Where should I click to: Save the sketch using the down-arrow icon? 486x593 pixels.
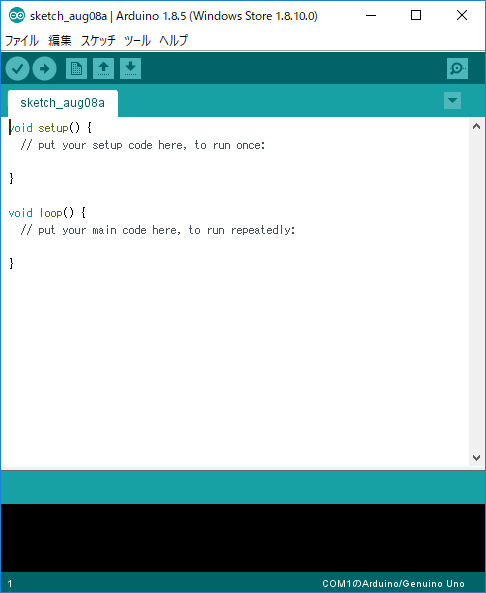pos(130,68)
